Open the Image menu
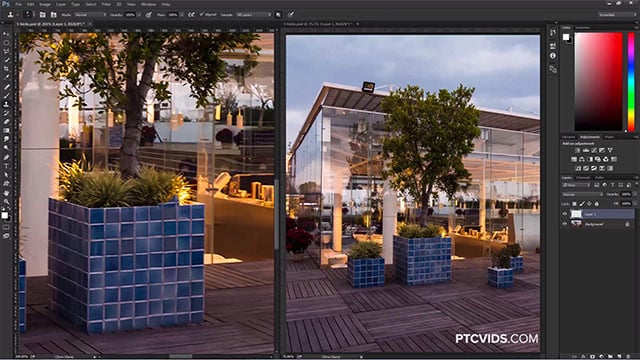This screenshot has width=640, height=360. pos(44,4)
